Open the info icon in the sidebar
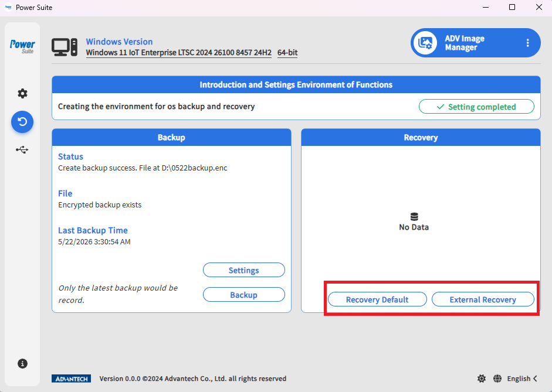The height and width of the screenshot is (392, 552). tap(22, 363)
